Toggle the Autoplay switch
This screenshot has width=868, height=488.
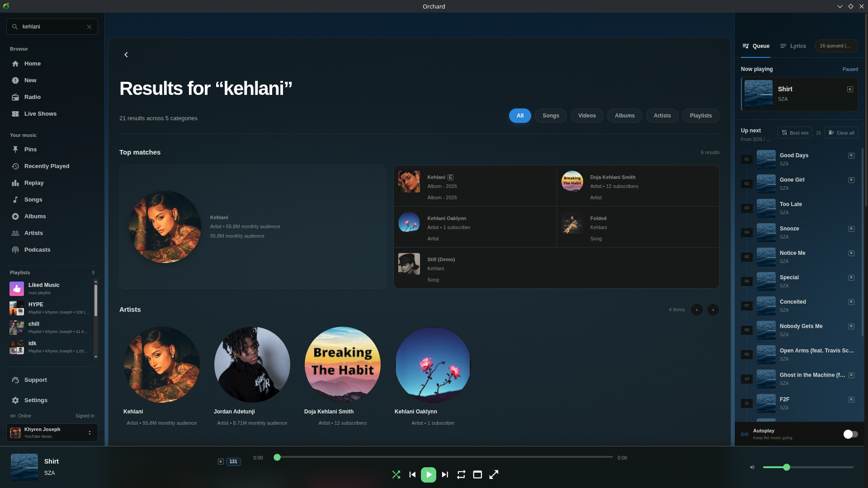coord(850,434)
